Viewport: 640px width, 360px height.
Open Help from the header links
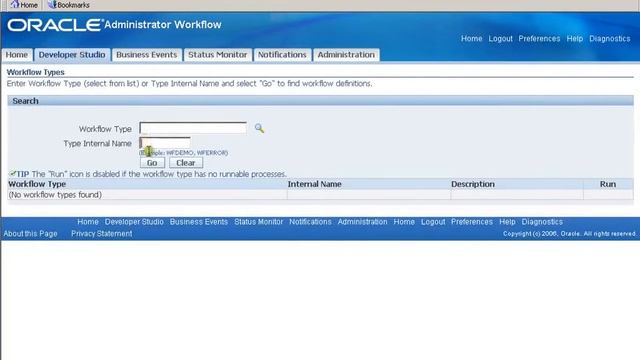point(575,38)
